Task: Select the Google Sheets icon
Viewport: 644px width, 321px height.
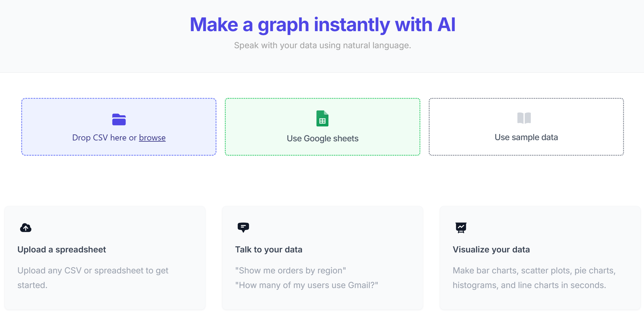Action: coord(322,119)
